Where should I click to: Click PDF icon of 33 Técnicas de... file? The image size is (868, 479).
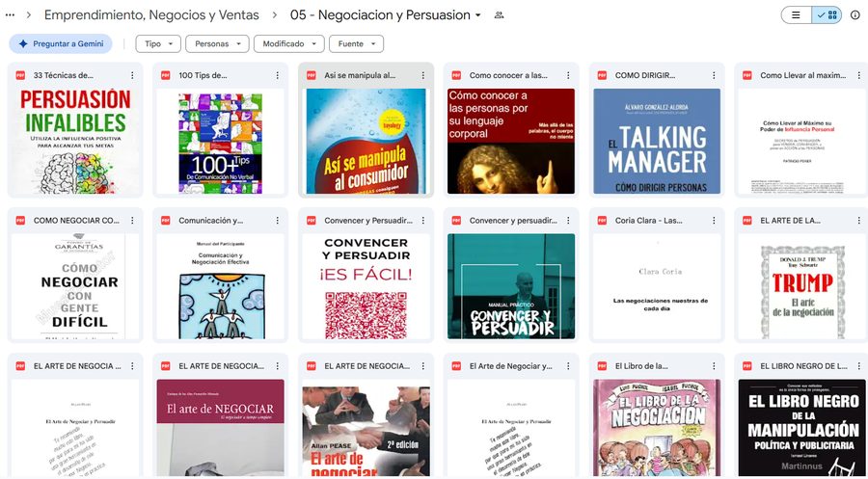click(20, 75)
